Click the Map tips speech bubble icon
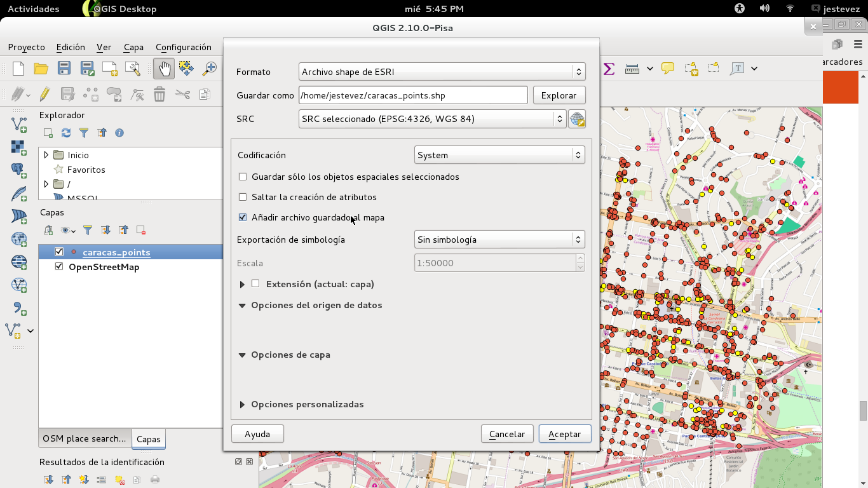 (x=667, y=68)
